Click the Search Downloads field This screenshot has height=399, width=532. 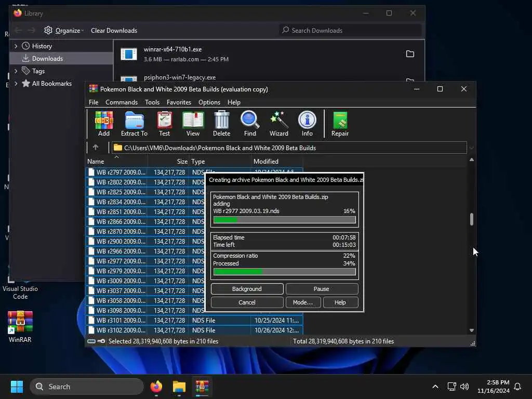(350, 31)
